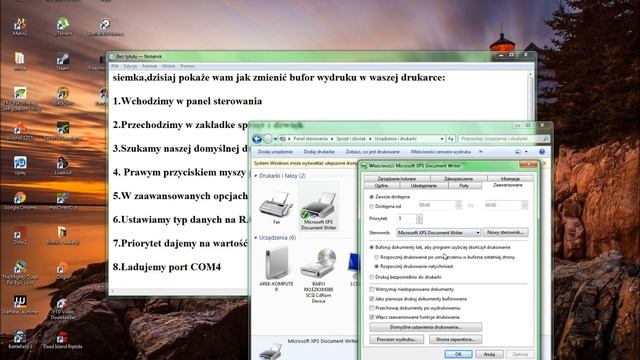The width and height of the screenshot is (640, 360).
Task: Select Rozpocznij drukowanie po umieszczeniu ostatniej strony
Action: 376,257
